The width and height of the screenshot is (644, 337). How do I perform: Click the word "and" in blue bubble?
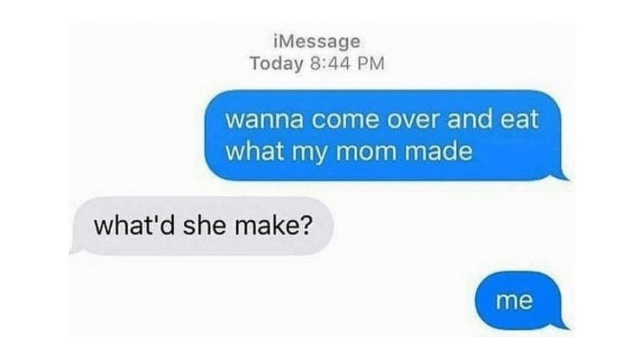(x=470, y=119)
